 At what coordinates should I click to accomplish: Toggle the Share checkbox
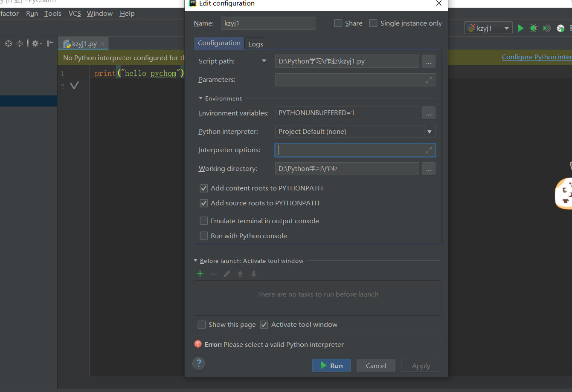tap(338, 23)
